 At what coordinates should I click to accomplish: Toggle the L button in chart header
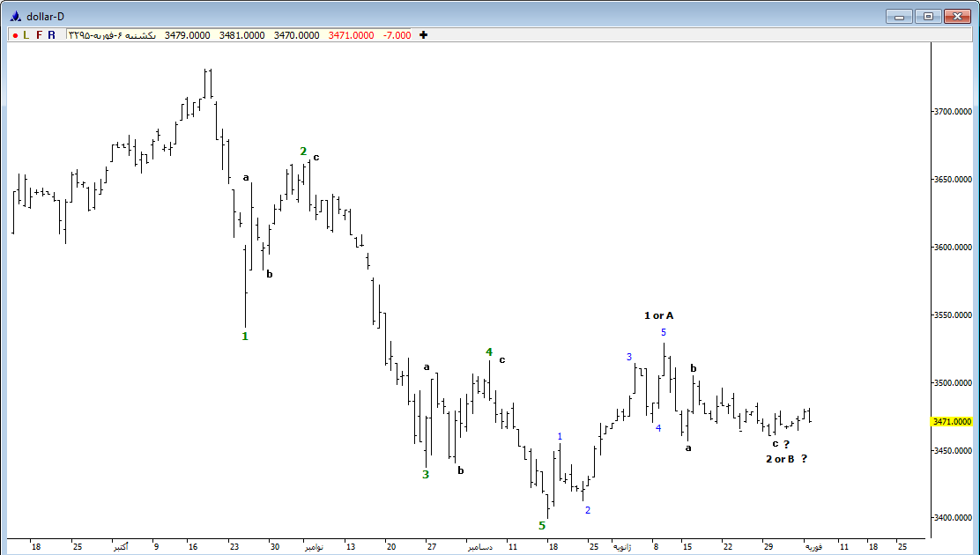point(26,35)
